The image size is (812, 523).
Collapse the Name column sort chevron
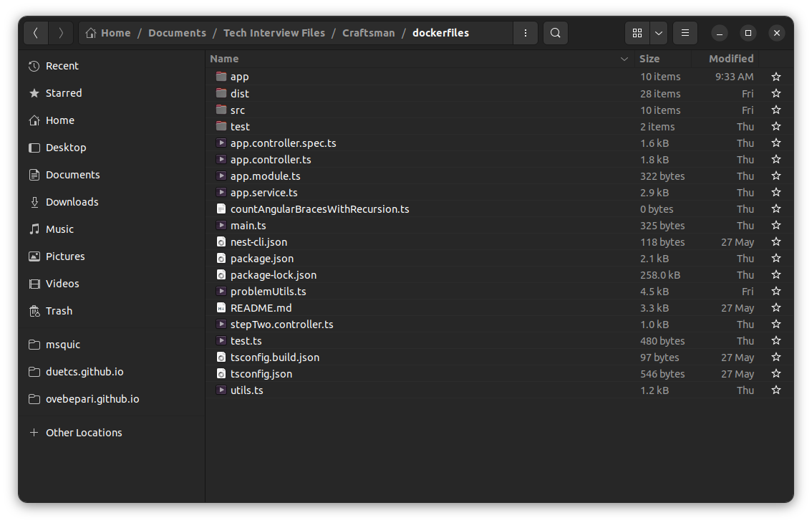624,59
